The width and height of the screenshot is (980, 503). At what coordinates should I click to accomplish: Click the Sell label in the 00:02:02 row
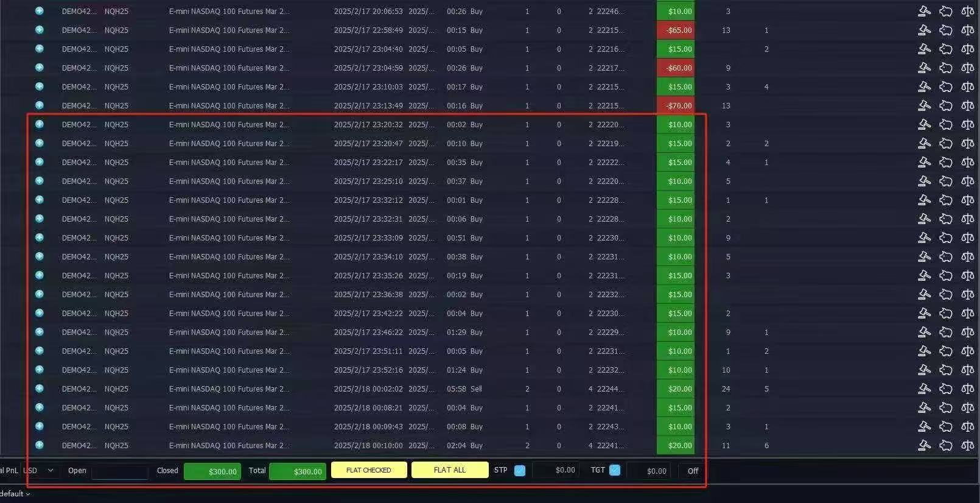[476, 389]
